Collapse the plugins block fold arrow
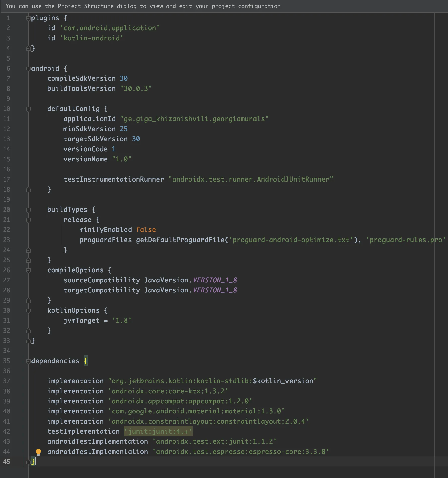 28,18
